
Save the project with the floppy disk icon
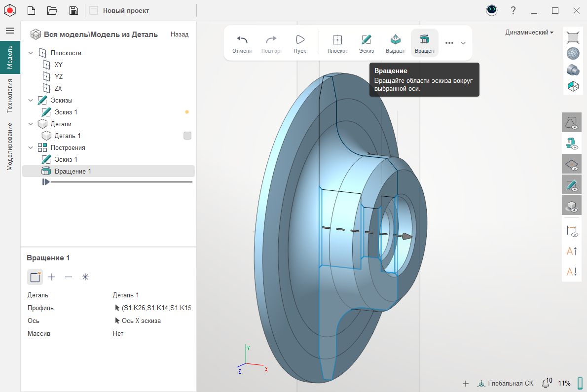click(73, 10)
